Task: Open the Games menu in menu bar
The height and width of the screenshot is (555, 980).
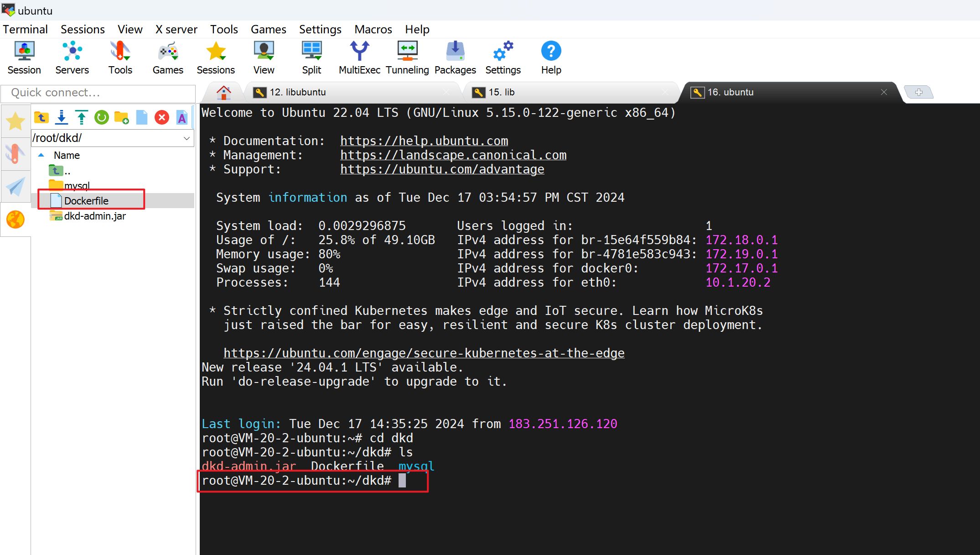Action: click(x=268, y=29)
